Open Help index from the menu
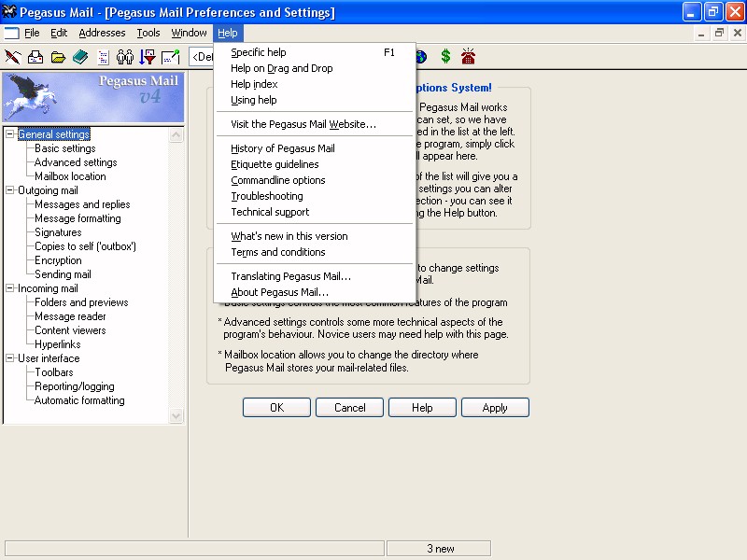 point(315,84)
